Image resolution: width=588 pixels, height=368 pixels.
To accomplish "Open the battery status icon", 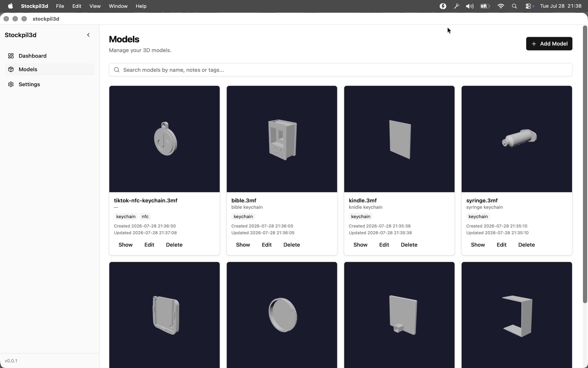I will [x=485, y=6].
